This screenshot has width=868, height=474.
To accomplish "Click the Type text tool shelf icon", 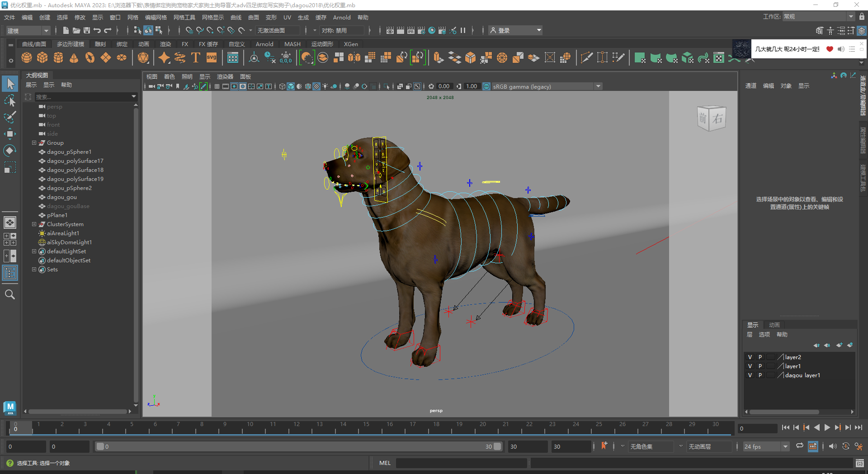I will pyautogui.click(x=196, y=57).
